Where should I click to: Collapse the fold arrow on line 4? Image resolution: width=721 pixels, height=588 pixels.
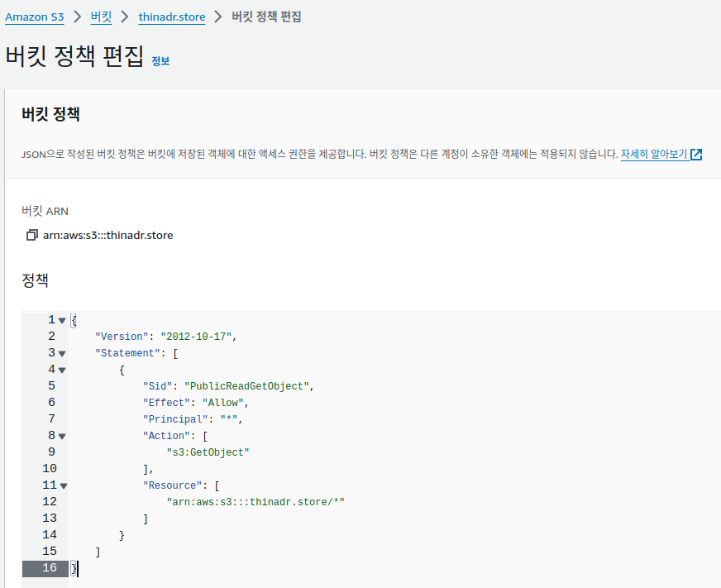coord(62,370)
